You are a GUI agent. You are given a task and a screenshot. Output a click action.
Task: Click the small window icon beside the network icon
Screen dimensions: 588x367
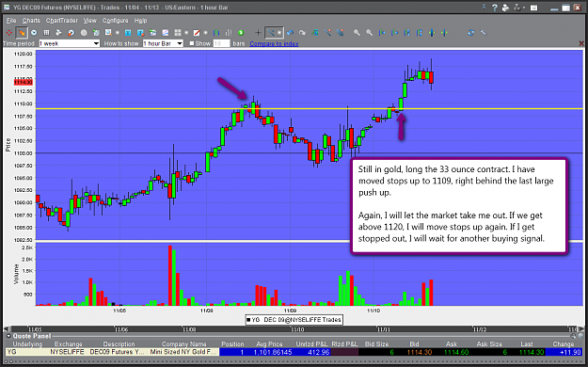(x=534, y=8)
